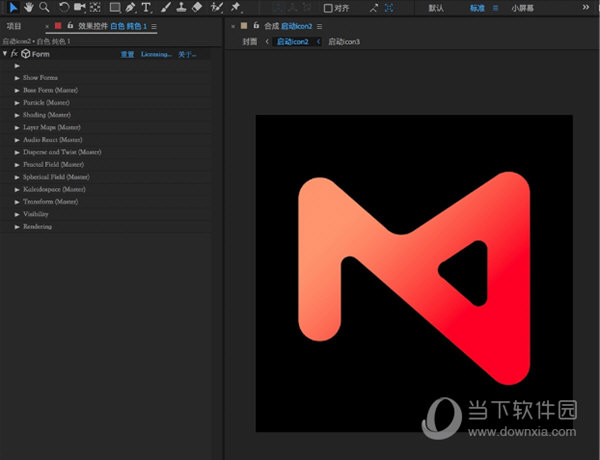Select the Pen tool
The height and width of the screenshot is (460, 600).
(130, 7)
